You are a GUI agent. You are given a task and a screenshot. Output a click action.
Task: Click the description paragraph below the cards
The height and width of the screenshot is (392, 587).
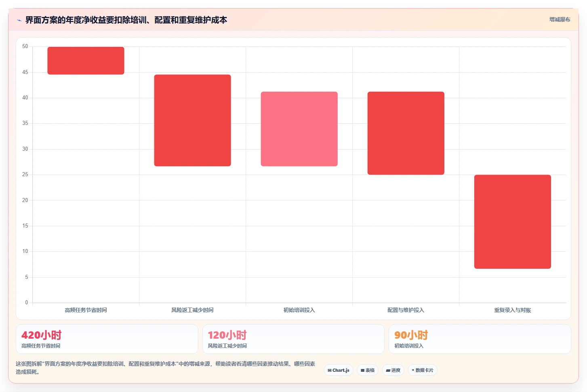166,368
